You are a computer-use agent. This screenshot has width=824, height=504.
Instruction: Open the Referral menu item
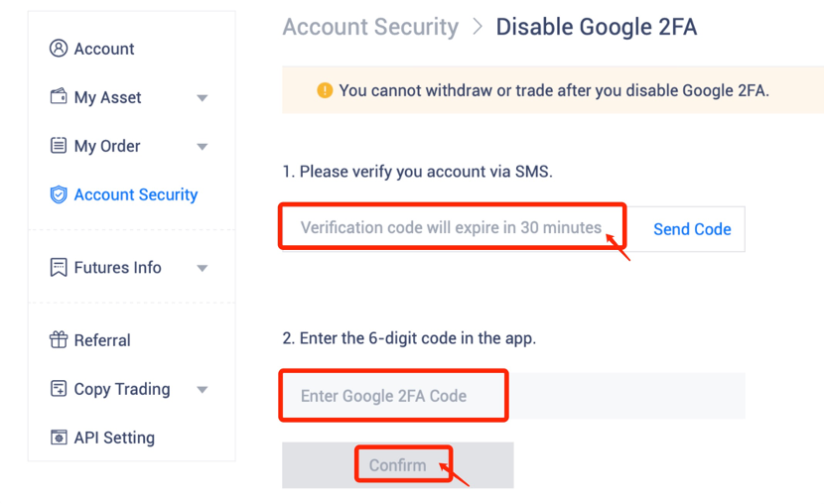click(102, 340)
